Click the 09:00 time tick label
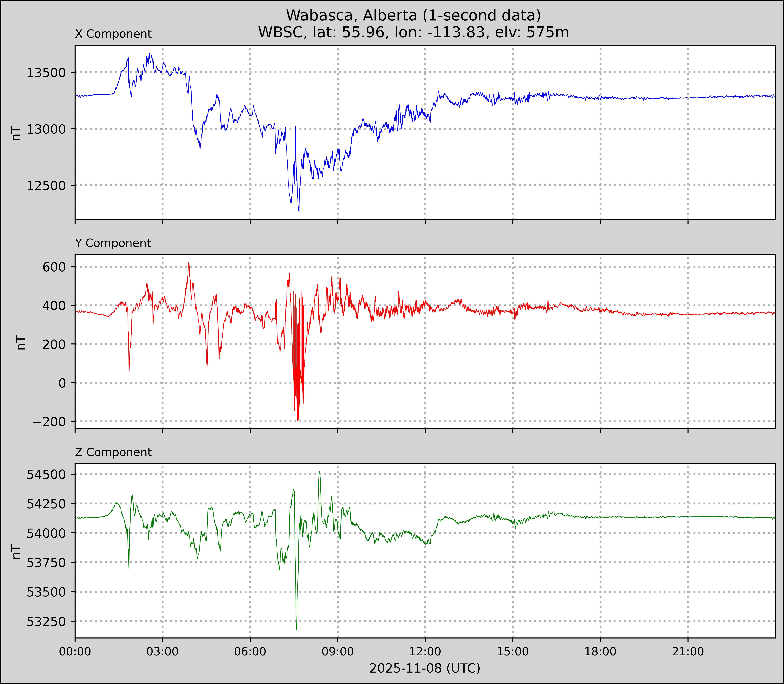 pos(338,652)
